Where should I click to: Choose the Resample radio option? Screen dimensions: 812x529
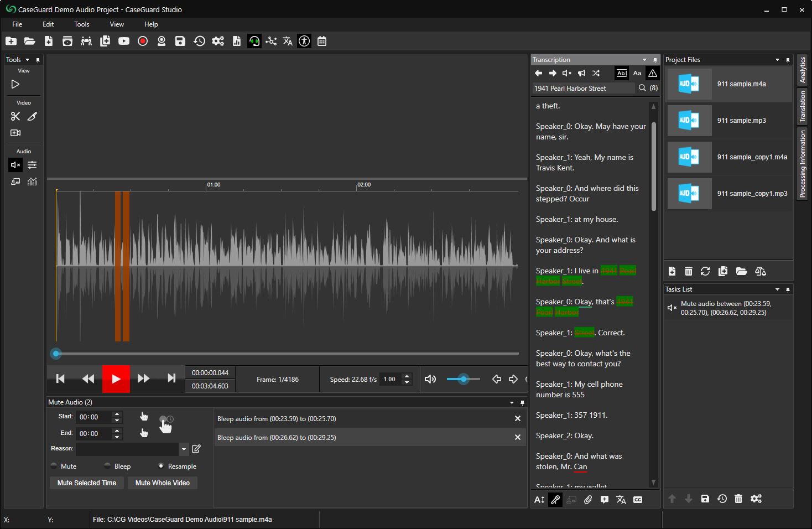(x=161, y=466)
